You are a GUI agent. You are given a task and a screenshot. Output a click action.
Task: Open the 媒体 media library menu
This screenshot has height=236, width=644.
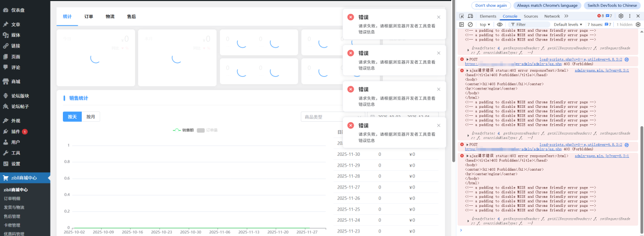16,35
